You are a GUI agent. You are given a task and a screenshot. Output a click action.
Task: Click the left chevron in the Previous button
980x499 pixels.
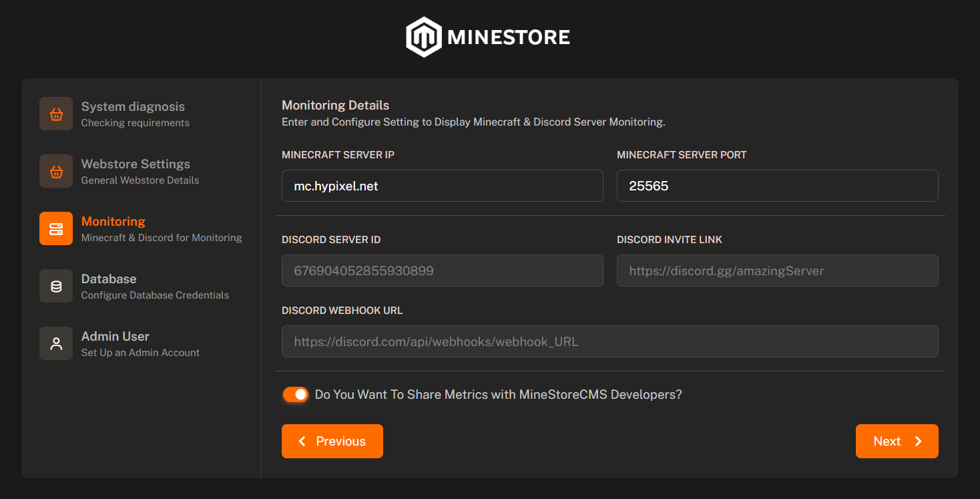[302, 441]
